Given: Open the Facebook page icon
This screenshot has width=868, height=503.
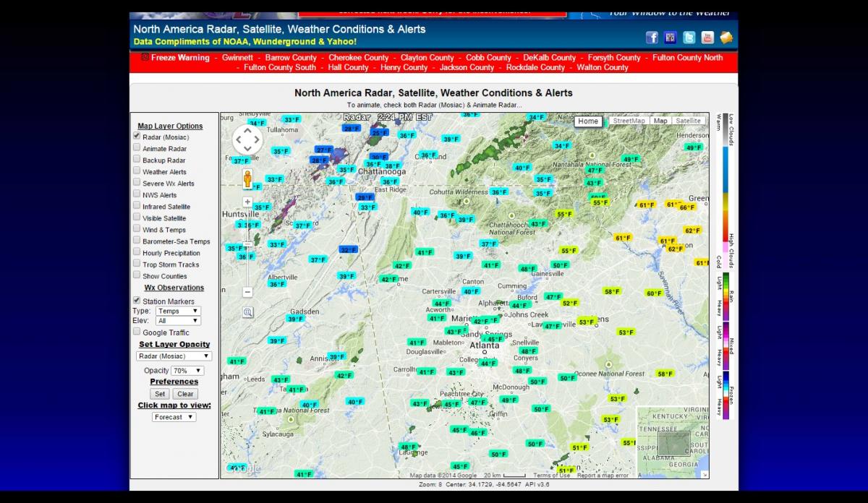Looking at the screenshot, I should click(652, 38).
